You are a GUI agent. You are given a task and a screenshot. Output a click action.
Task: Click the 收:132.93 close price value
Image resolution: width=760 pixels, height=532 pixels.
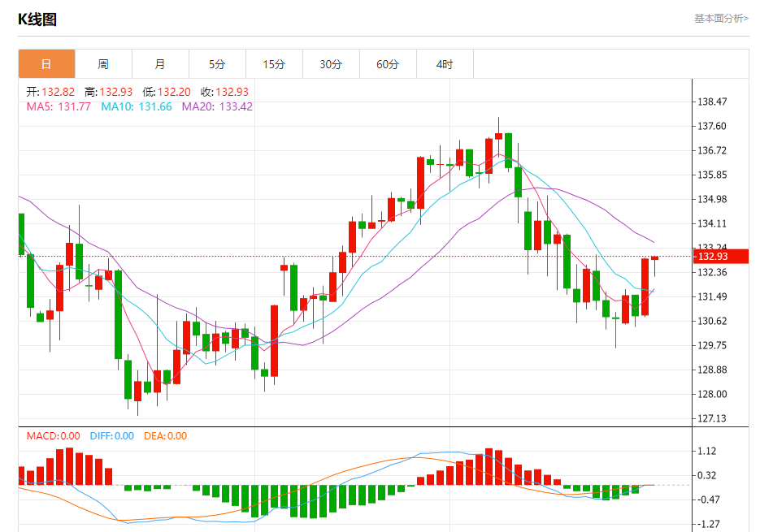224,92
